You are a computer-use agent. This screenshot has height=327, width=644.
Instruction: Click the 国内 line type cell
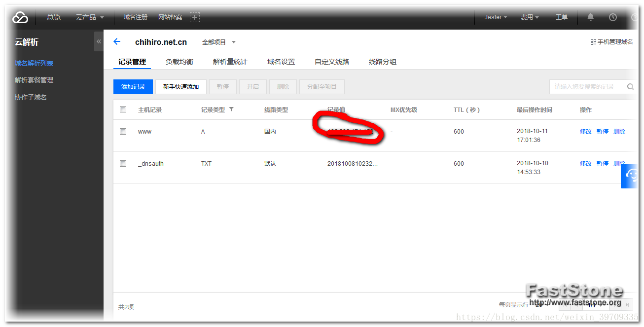pyautogui.click(x=270, y=132)
